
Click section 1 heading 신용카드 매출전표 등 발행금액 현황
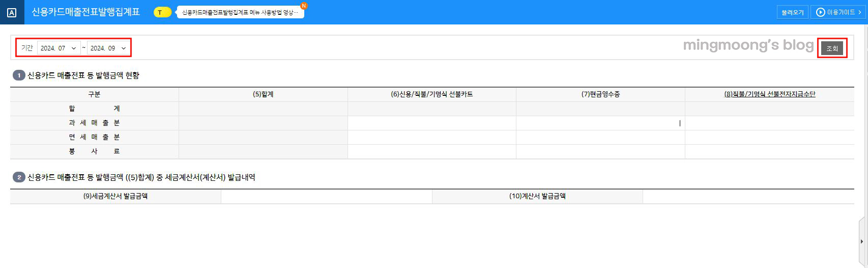pyautogui.click(x=83, y=75)
